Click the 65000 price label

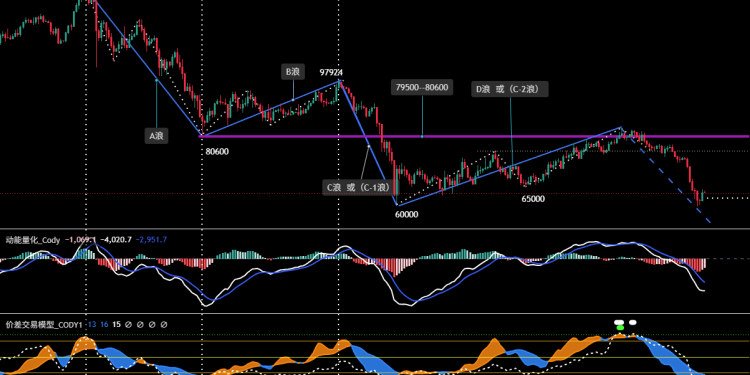tap(533, 199)
